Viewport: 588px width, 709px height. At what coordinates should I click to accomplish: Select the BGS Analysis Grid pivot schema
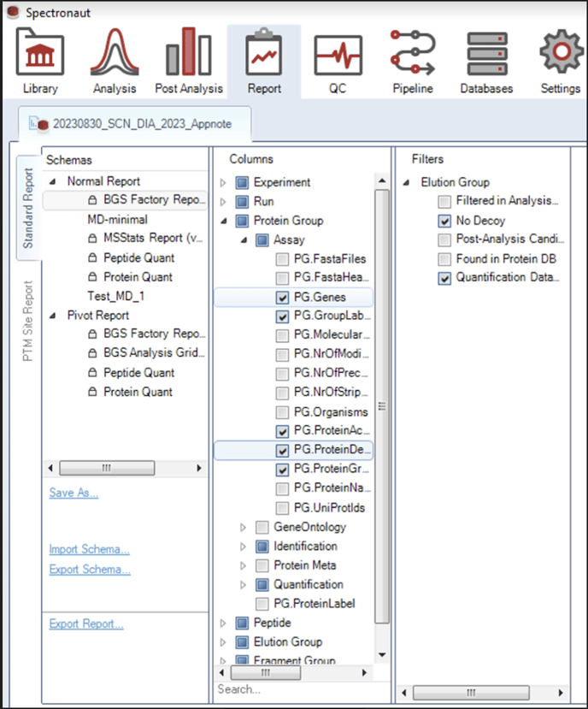point(154,352)
